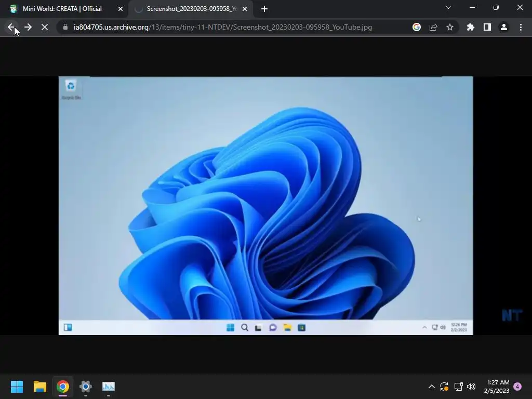Viewport: 532px width, 399px height.
Task: Share this page using the share icon
Action: [x=433, y=27]
